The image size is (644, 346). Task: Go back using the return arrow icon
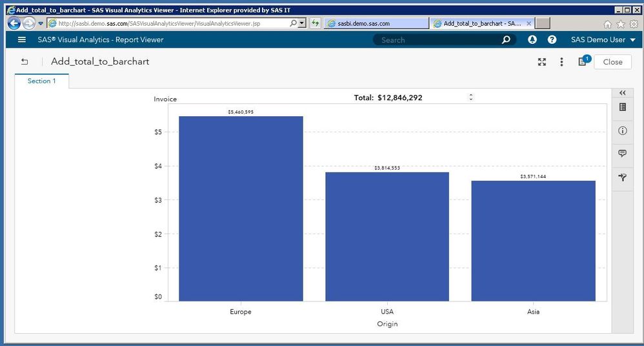point(25,61)
